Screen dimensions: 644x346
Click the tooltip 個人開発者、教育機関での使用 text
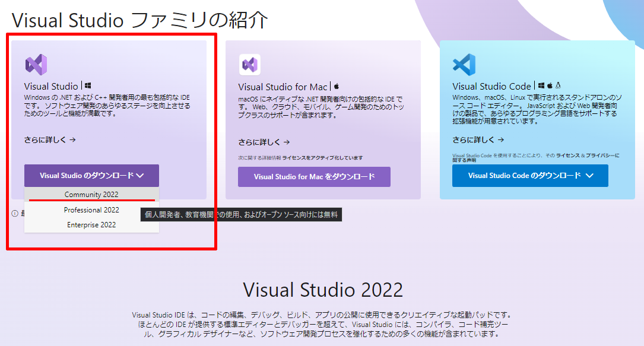coord(241,215)
